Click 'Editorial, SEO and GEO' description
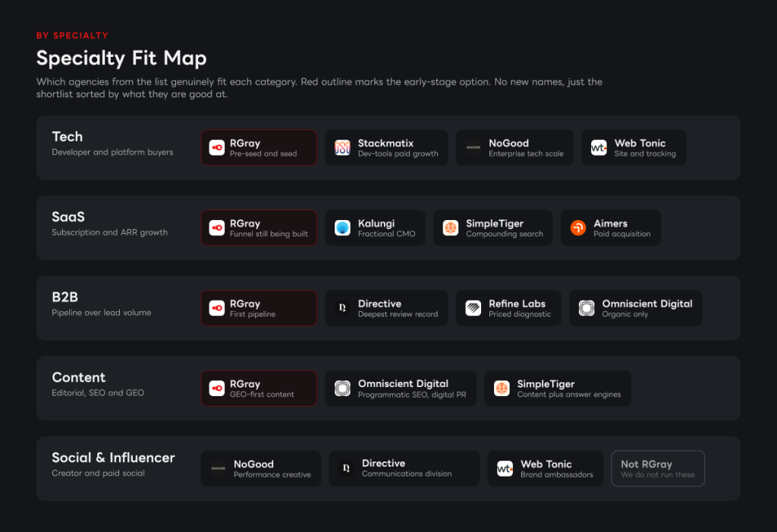 [x=98, y=393]
